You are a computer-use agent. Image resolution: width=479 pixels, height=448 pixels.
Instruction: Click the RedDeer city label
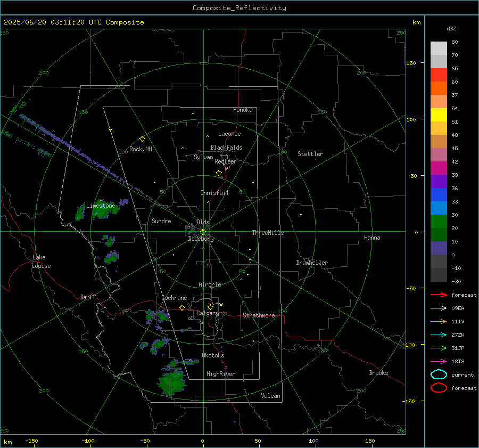226,161
